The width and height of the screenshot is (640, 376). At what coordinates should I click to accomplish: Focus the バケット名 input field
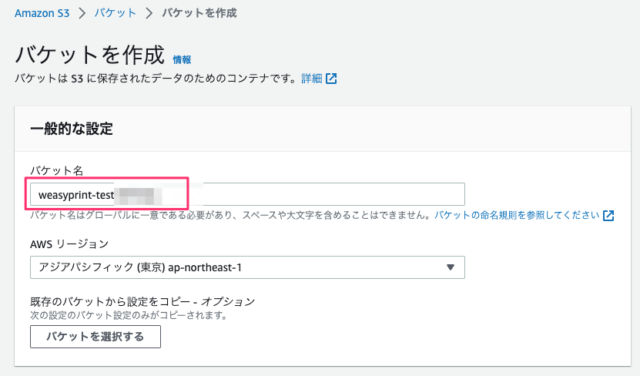[247, 194]
